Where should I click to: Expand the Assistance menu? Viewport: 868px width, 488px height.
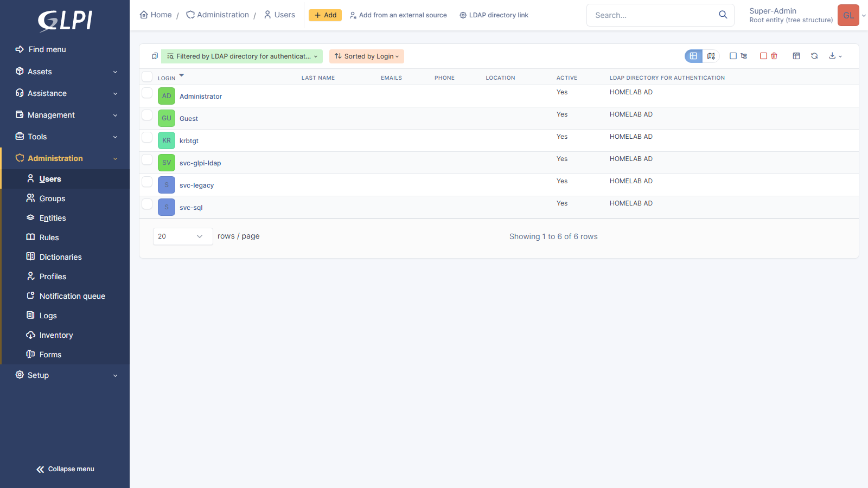[x=65, y=93]
